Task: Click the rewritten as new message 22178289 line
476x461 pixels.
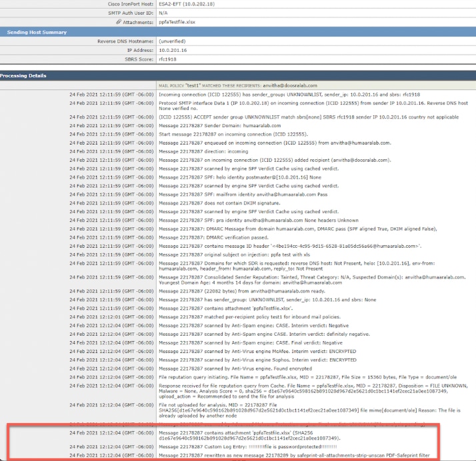Action: [x=294, y=456]
